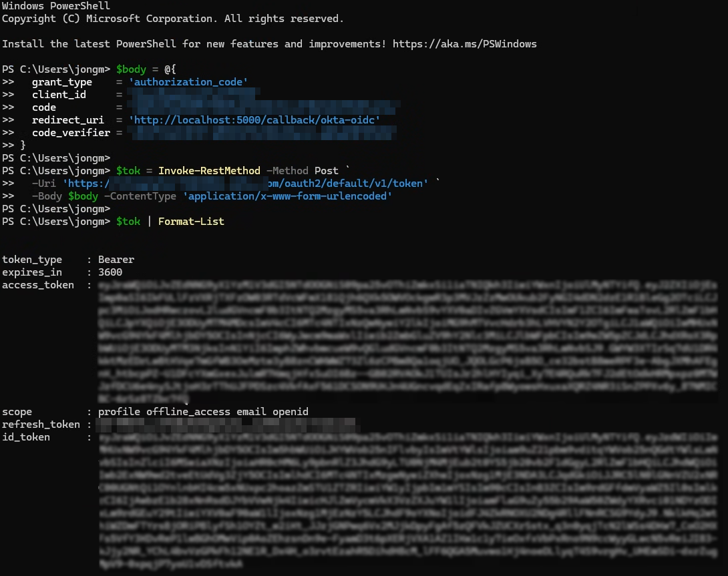Click the redirect_uri key
The height and width of the screenshot is (576, 728).
[67, 120]
